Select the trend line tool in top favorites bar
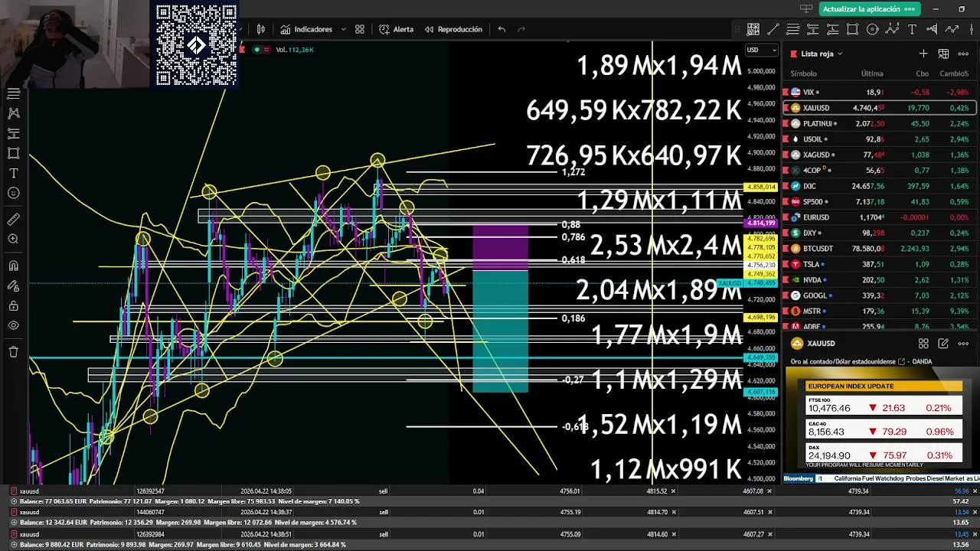 point(773,29)
